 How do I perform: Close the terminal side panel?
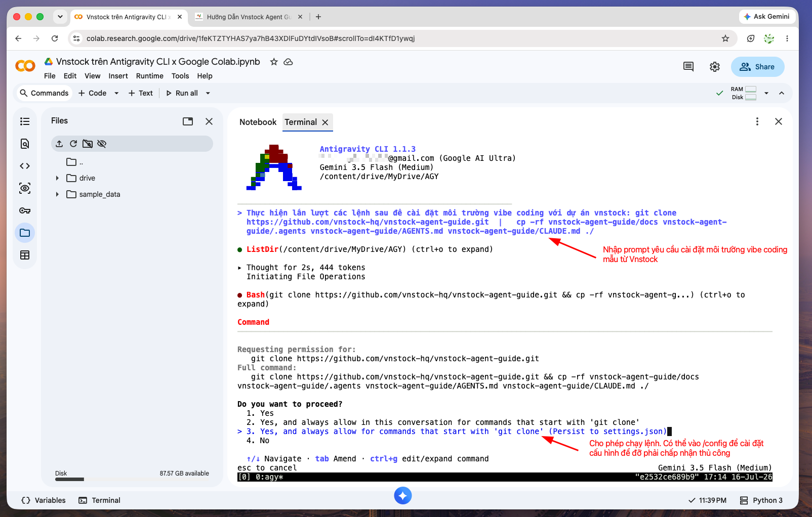pos(779,121)
